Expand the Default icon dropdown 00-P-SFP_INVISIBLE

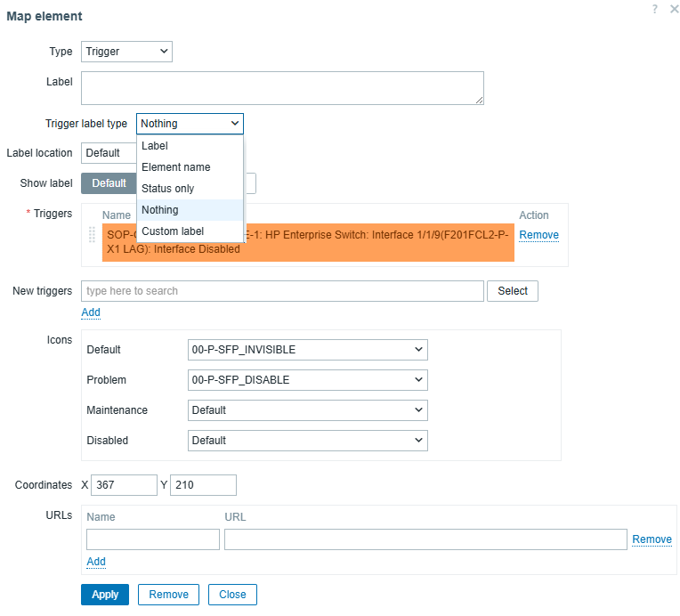pos(308,350)
